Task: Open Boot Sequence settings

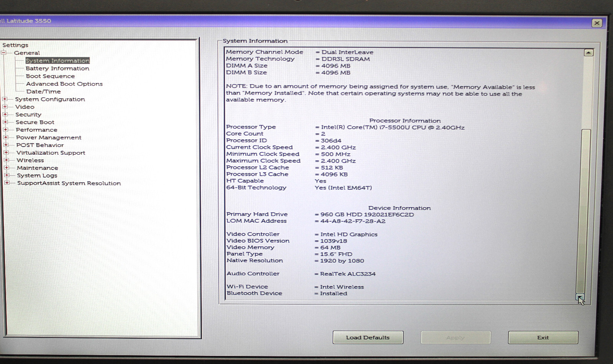Action: click(x=51, y=76)
